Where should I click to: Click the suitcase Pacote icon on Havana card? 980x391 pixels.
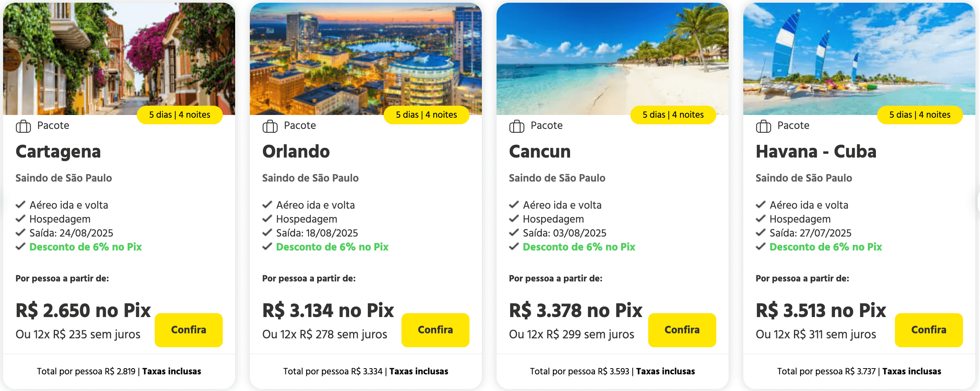click(763, 125)
